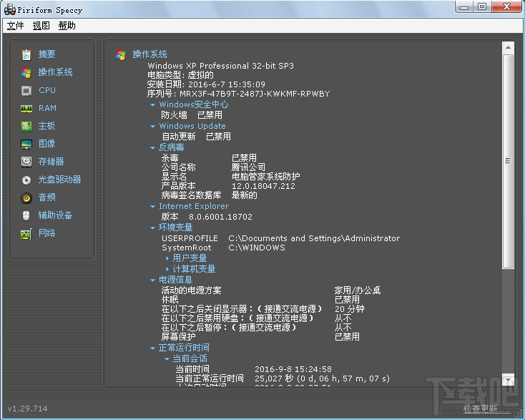The image size is (525, 420).
Task: Click the motherboard icon beside 主板
Action: 26,126
